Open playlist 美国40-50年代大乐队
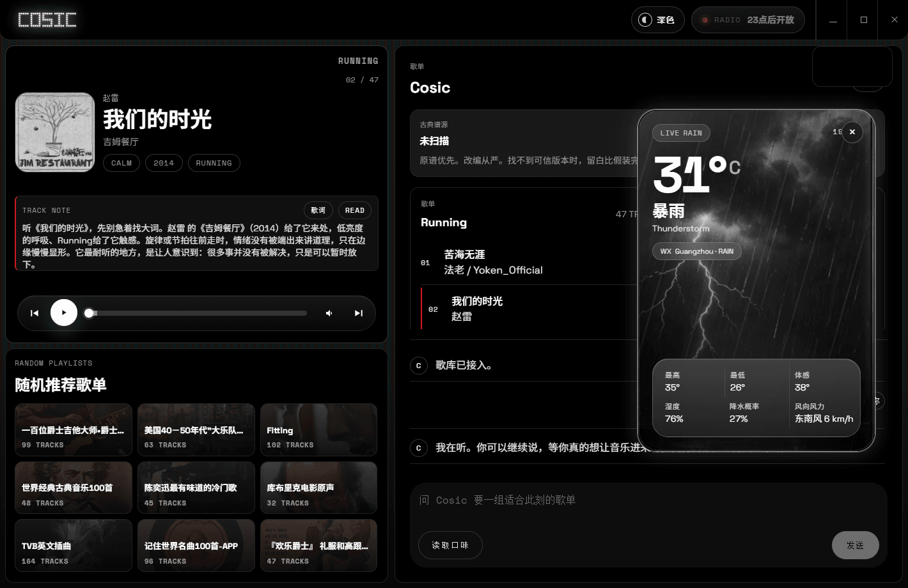This screenshot has width=908, height=588. click(196, 429)
